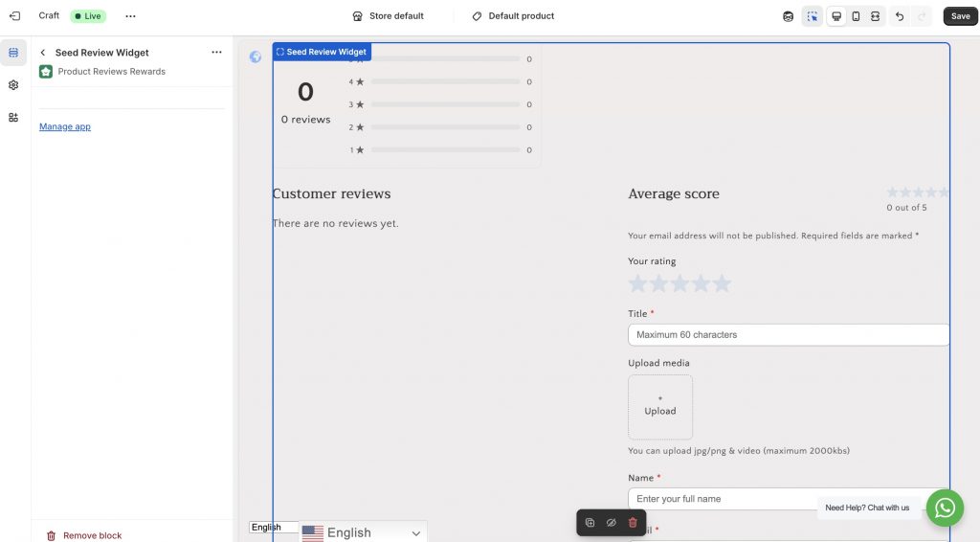Click the Customer reviews heading
The width and height of the screenshot is (980, 542).
331,193
